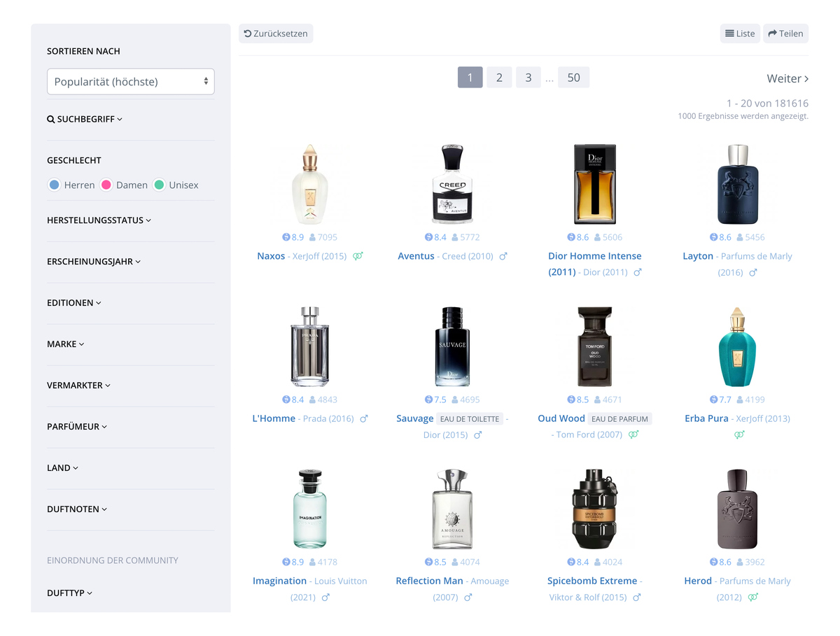Click the male gender icon beside L'Homme
The image size is (840, 636).
(363, 418)
